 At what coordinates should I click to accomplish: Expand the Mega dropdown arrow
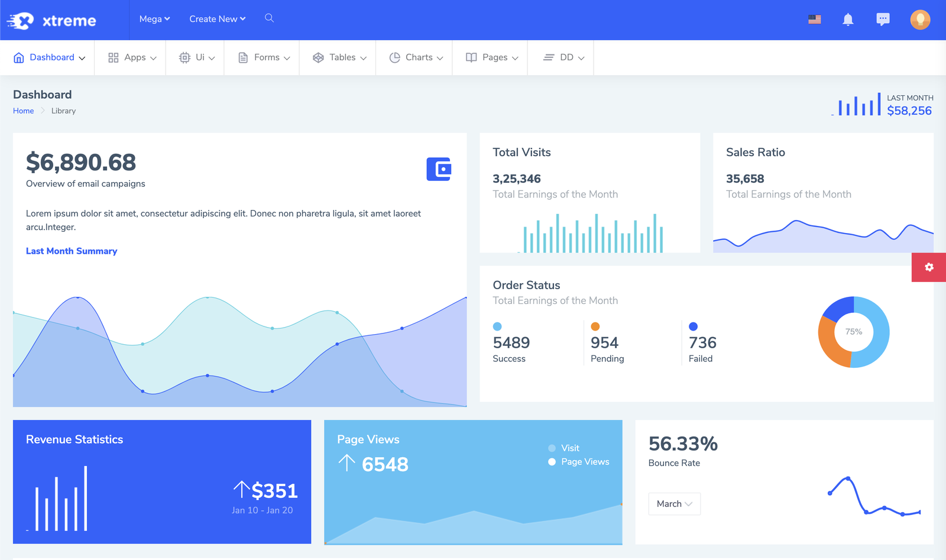167,19
